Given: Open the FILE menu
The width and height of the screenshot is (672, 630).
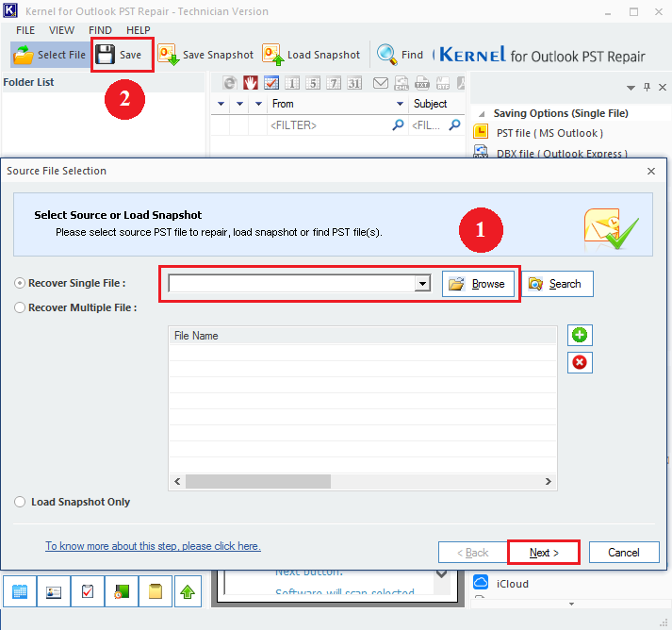Looking at the screenshot, I should (x=25, y=30).
